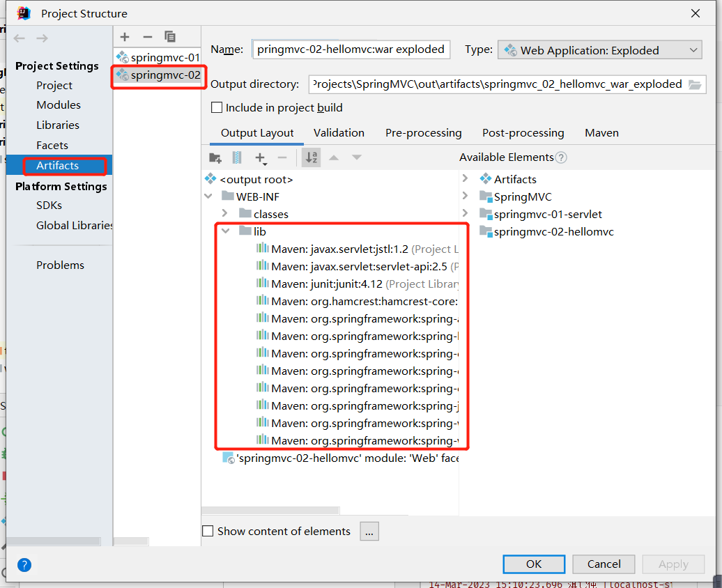This screenshot has height=588, width=722.
Task: Create archive in output layout toolbar
Action: point(237,158)
